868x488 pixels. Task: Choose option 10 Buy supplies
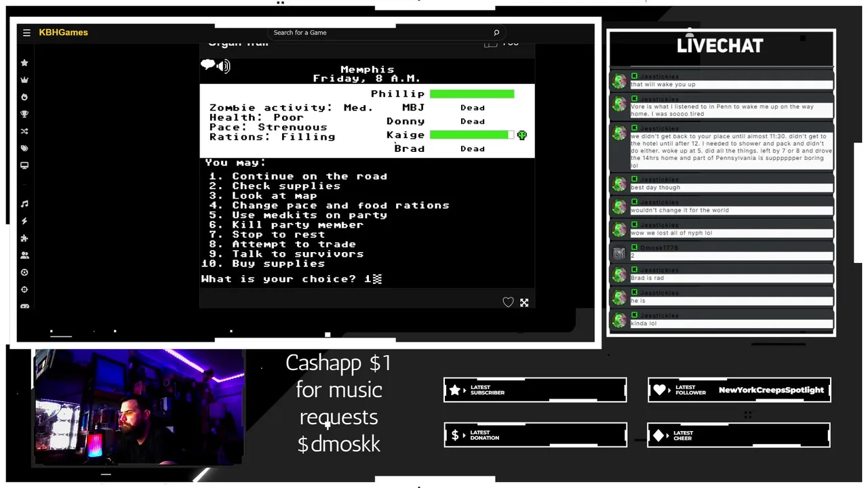[263, 264]
